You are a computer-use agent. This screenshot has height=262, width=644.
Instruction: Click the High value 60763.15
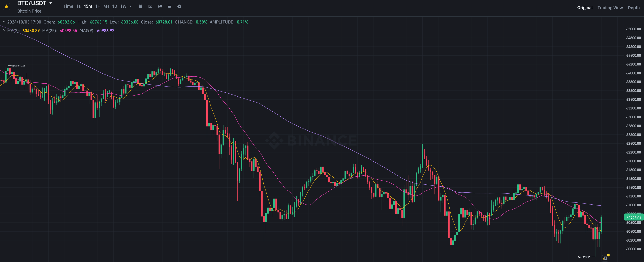(98, 22)
